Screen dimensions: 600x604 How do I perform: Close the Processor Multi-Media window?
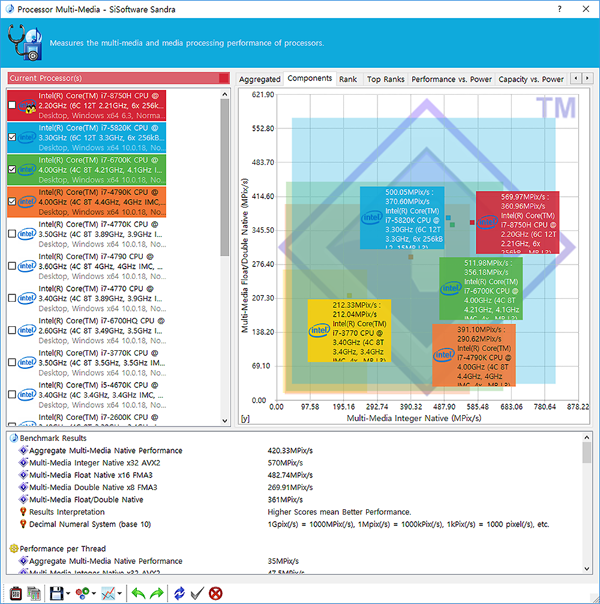pos(586,9)
